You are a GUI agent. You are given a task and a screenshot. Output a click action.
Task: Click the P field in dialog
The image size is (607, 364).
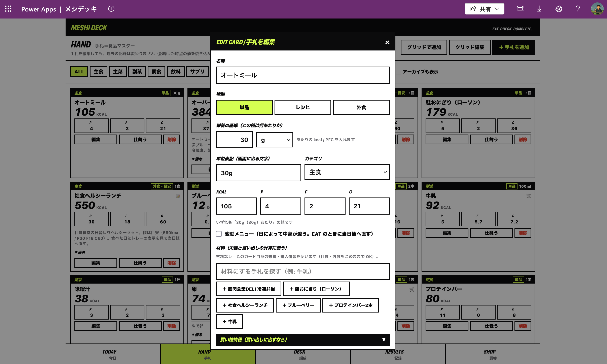pos(281,206)
